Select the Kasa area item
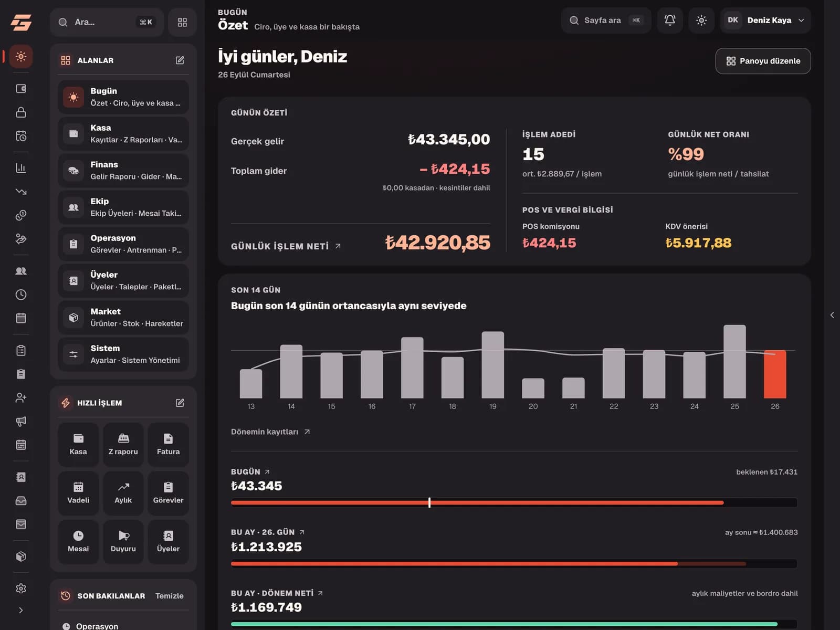The width and height of the screenshot is (840, 630). click(123, 134)
